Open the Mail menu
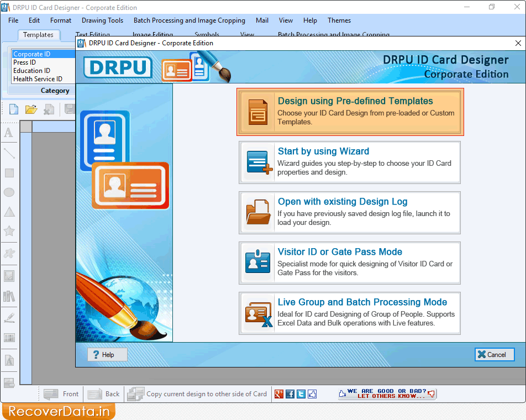This screenshot has width=526, height=420. pos(262,20)
